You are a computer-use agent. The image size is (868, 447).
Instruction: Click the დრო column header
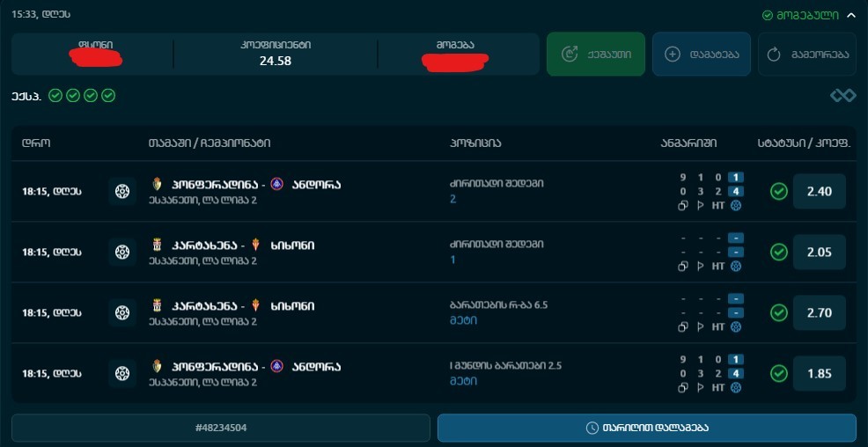point(36,143)
